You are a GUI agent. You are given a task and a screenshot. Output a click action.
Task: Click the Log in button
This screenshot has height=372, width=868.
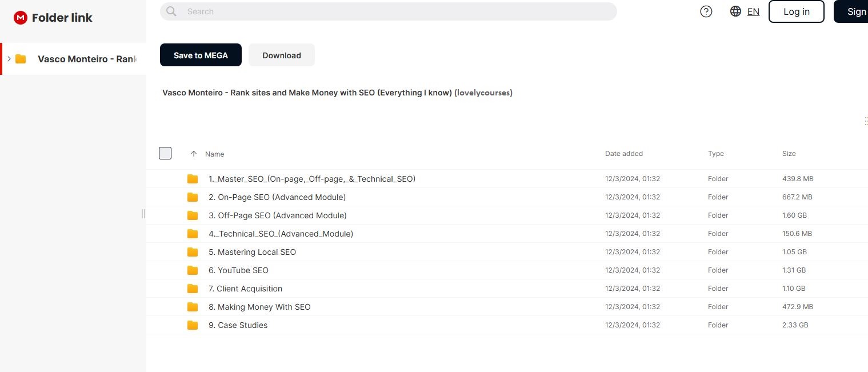point(796,11)
